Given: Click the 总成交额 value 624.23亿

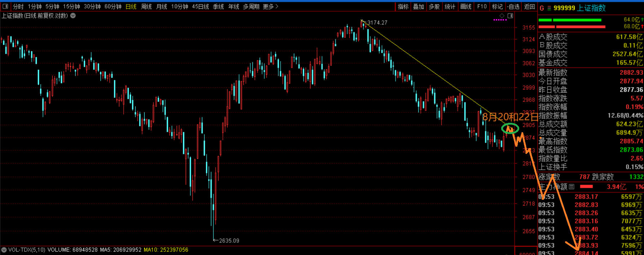Looking at the screenshot, I should pyautogui.click(x=629, y=124).
